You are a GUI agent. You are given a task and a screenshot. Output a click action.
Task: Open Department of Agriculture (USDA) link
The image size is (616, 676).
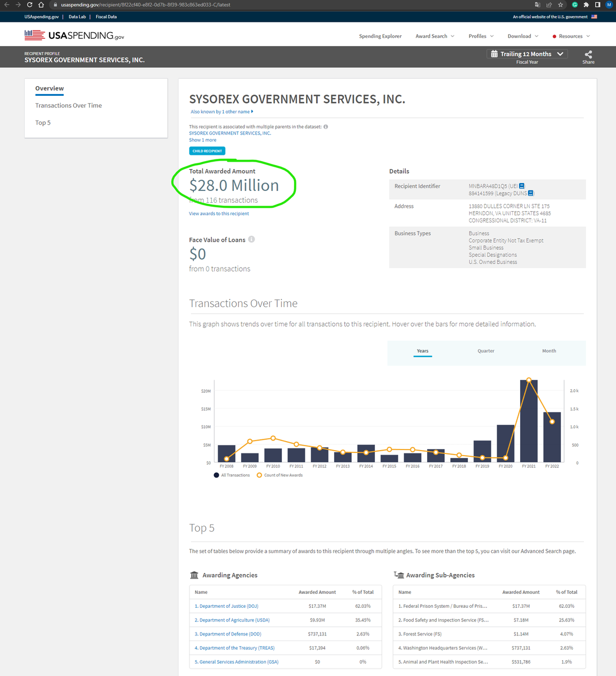click(x=232, y=620)
